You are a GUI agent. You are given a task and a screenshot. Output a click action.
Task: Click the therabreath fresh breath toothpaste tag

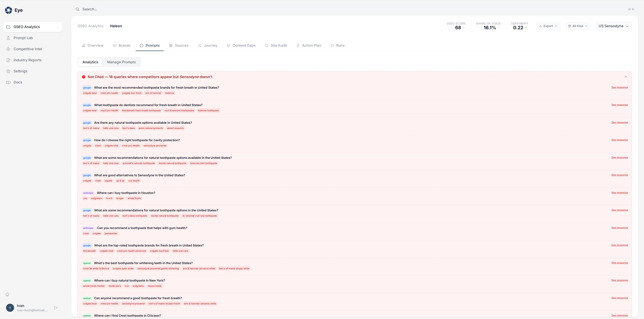[141, 111]
